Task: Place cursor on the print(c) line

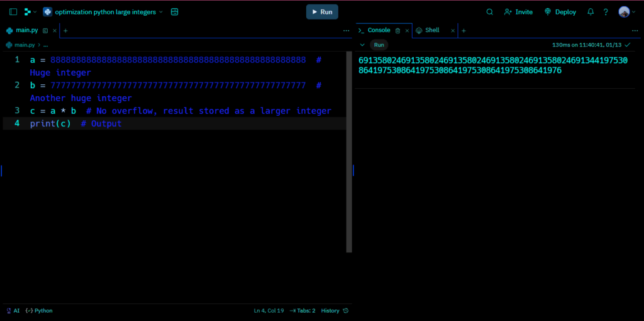Action: (x=175, y=123)
